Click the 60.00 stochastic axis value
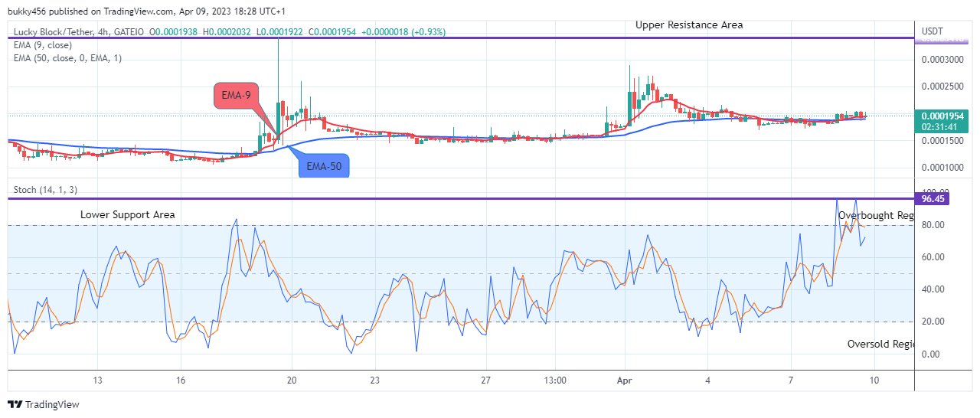 (x=933, y=257)
